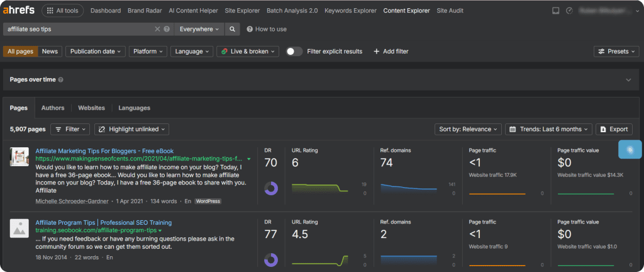
Task: Switch to the Authors tab
Action: point(53,108)
